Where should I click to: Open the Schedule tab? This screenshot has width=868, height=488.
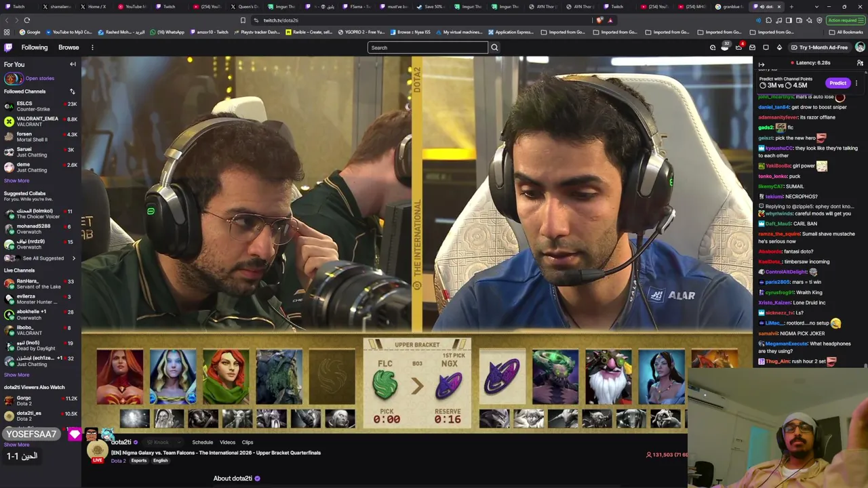coord(203,443)
